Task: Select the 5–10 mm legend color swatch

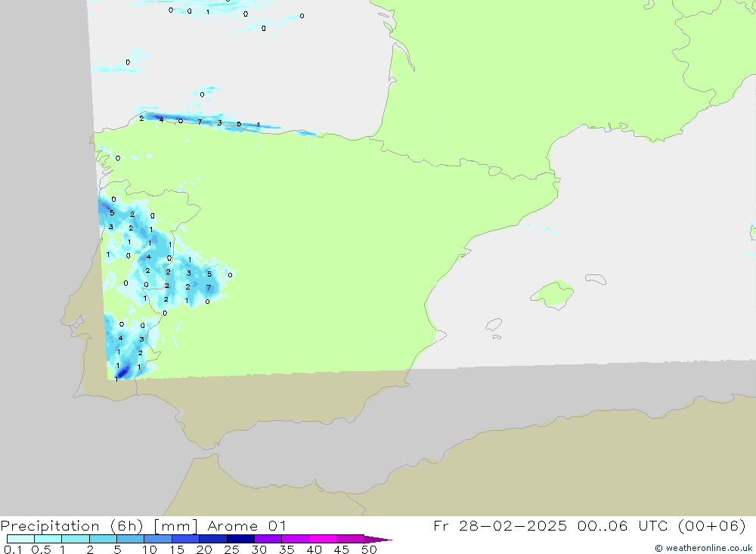Action: pos(131,539)
